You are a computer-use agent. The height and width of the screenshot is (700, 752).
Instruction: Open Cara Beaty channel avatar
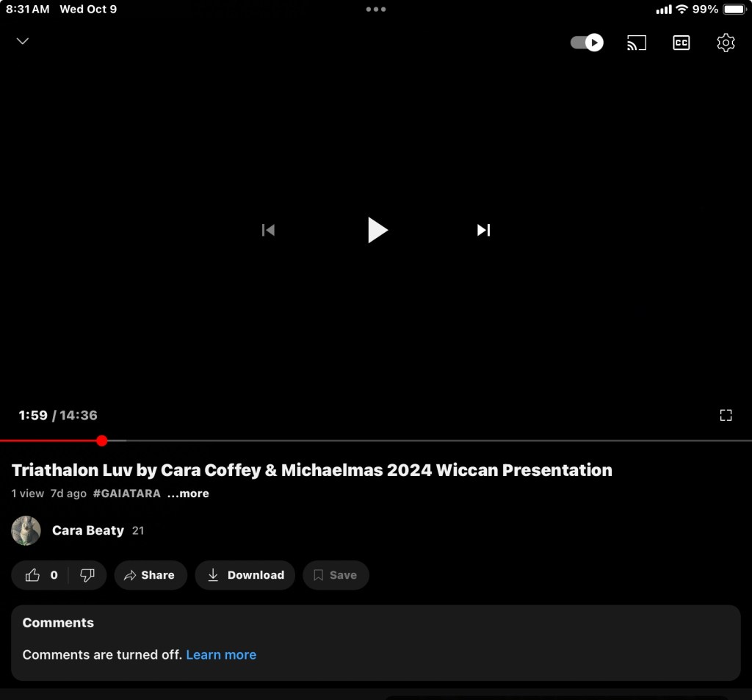tap(26, 530)
